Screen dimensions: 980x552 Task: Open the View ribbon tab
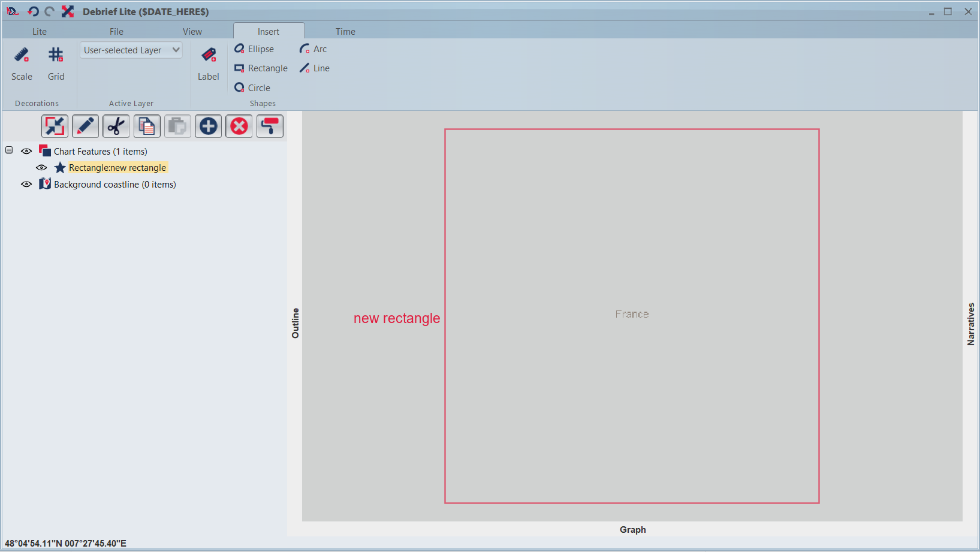pos(192,32)
